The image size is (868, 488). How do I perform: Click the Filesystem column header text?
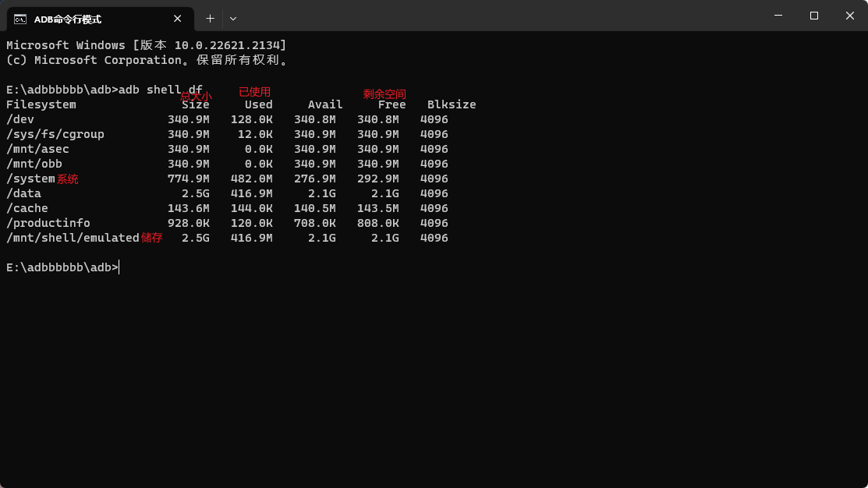41,104
